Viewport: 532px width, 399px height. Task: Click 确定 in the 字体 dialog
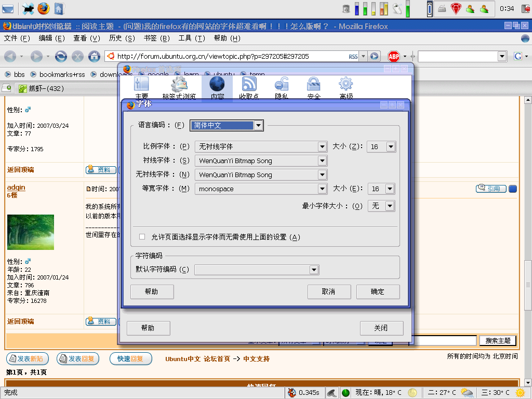378,292
